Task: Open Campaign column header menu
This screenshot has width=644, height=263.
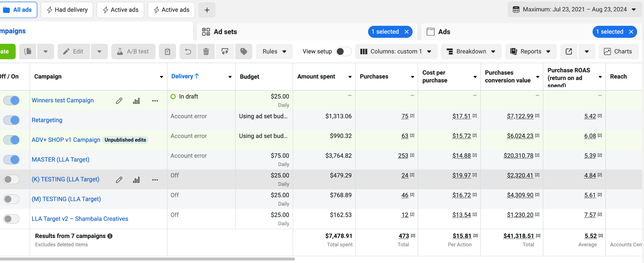Action: (161, 77)
